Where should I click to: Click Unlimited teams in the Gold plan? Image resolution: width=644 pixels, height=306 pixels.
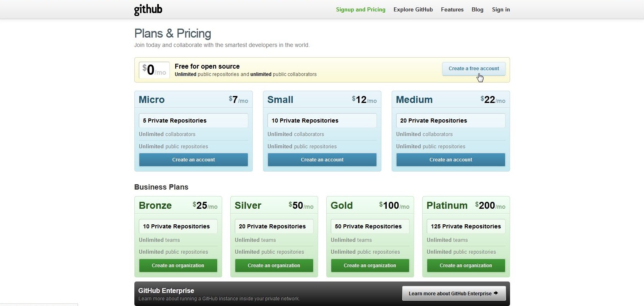pos(351,240)
